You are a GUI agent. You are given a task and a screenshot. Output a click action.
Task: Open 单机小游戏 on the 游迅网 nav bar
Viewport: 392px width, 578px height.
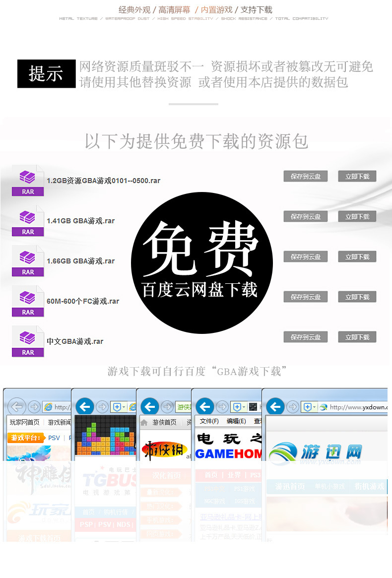coord(329,487)
